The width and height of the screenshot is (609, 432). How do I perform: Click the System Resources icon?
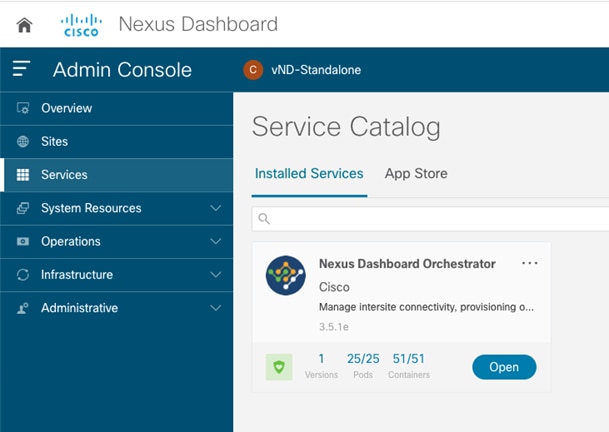(x=23, y=208)
